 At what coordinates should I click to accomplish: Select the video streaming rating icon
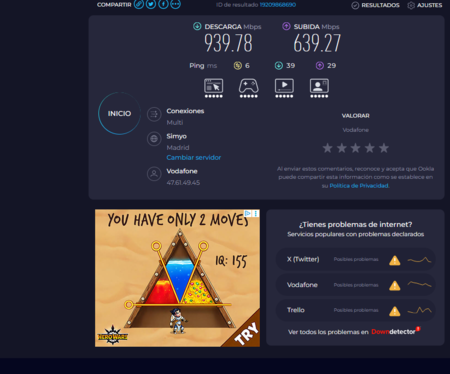(284, 88)
